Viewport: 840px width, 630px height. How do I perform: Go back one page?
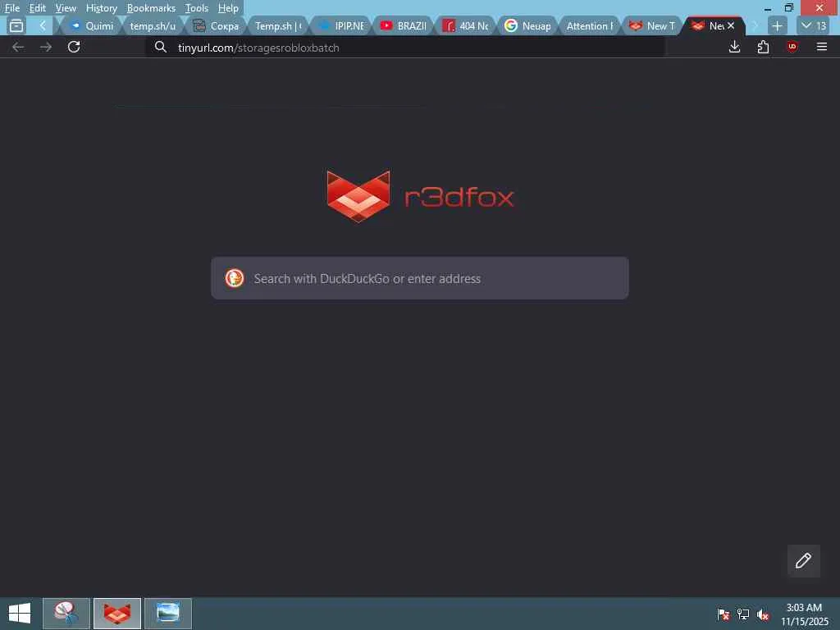point(18,47)
